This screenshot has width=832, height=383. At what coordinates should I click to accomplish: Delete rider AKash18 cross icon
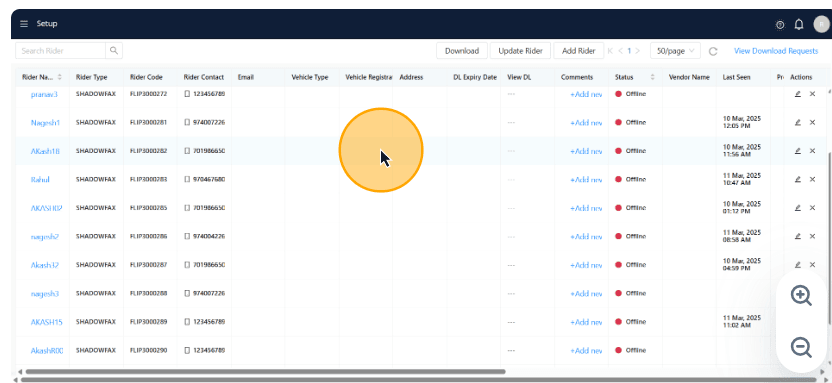pyautogui.click(x=812, y=151)
